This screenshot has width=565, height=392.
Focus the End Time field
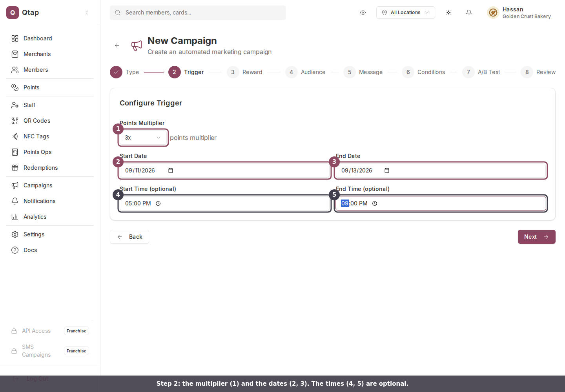[441, 203]
